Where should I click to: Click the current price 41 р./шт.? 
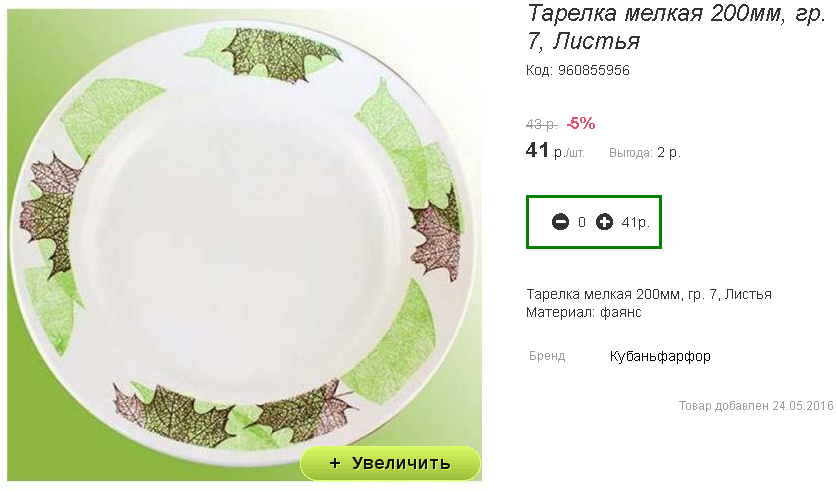coord(555,151)
